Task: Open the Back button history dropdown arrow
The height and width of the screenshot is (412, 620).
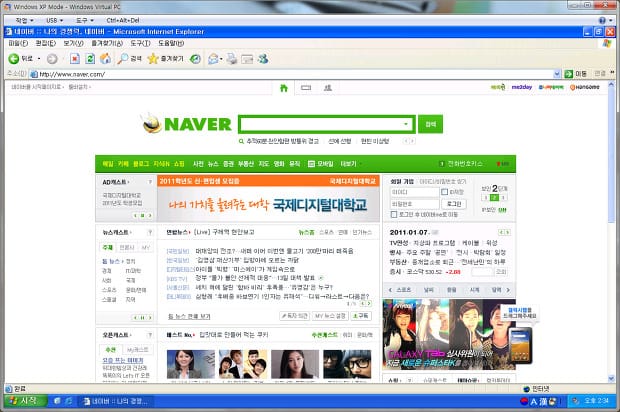Action: (x=39, y=59)
